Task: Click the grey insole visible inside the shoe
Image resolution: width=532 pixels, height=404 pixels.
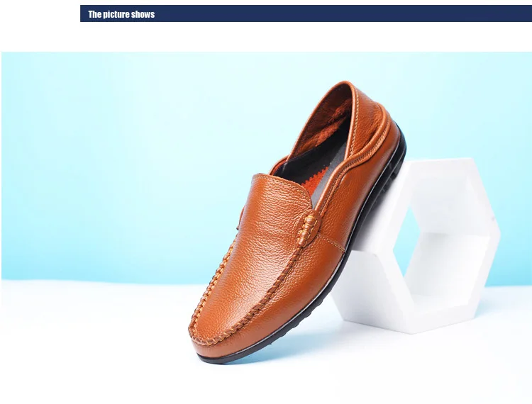Action: click(x=316, y=190)
